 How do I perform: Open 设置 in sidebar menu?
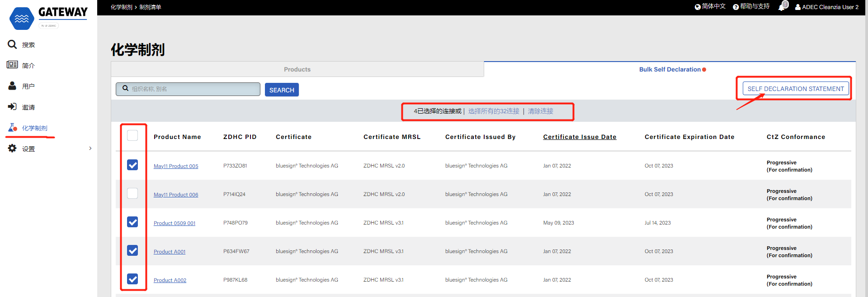click(x=28, y=149)
